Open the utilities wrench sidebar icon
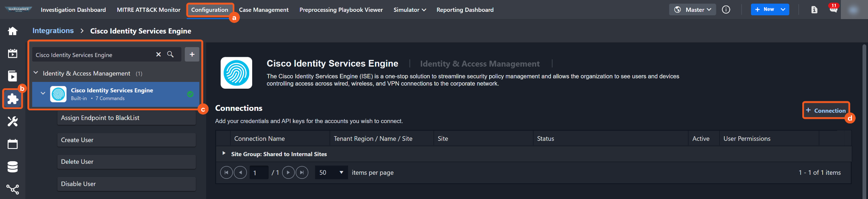 pos(13,121)
